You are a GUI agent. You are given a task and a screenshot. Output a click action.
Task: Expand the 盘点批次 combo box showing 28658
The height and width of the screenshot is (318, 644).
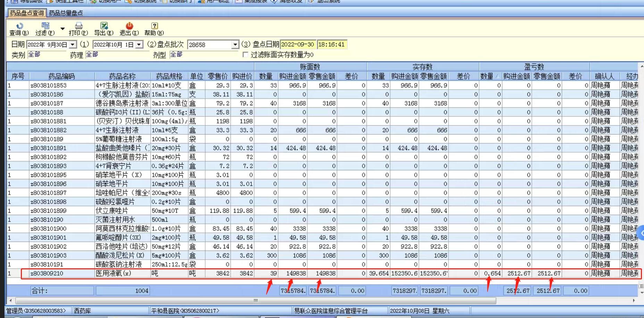click(x=235, y=45)
